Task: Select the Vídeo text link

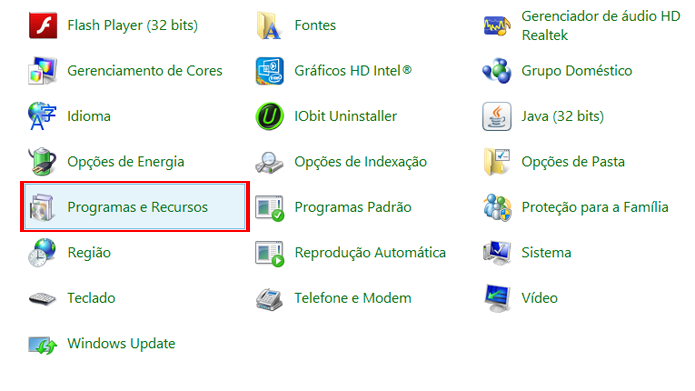Action: pos(539,298)
